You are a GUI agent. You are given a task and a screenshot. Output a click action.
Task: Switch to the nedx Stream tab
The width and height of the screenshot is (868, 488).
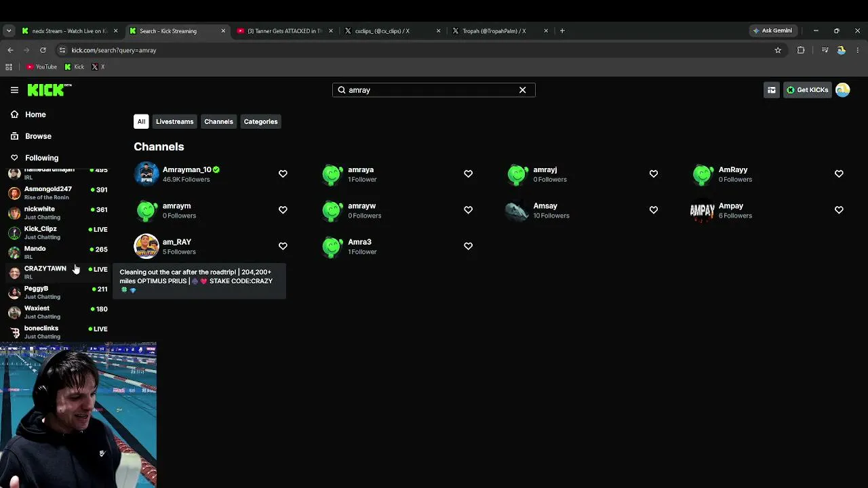(70, 30)
